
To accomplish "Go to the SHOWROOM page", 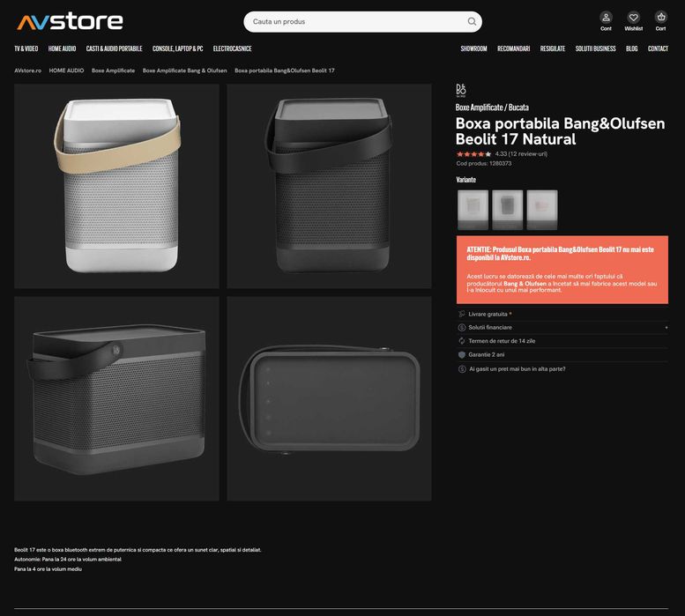I will (473, 48).
